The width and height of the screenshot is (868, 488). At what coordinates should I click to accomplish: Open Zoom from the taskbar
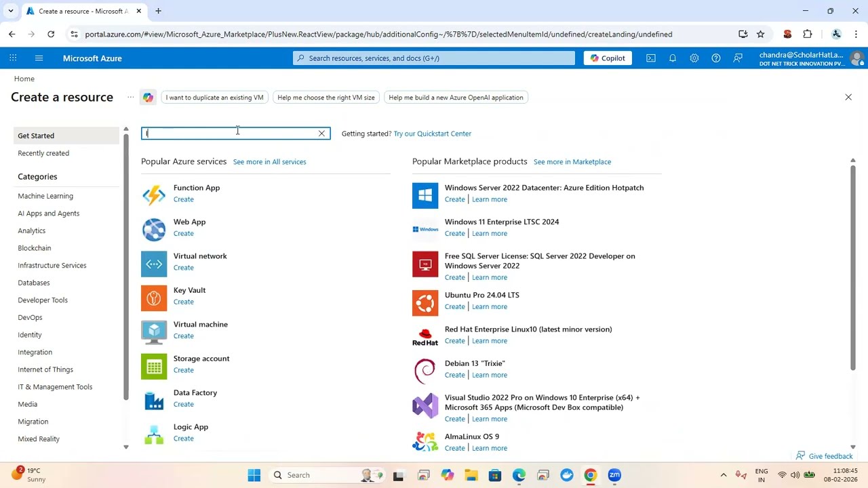(614, 475)
